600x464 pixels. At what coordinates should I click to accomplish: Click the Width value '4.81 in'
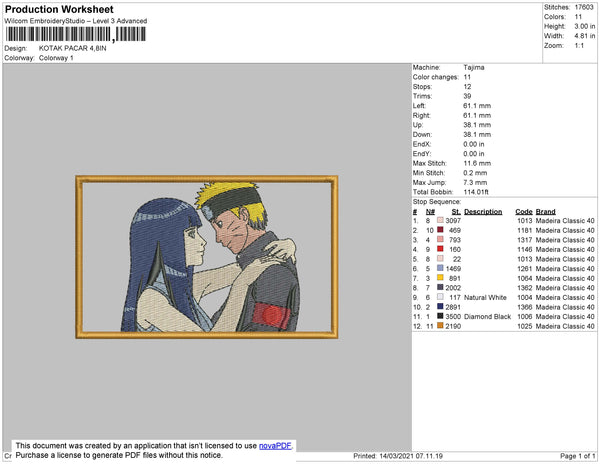click(585, 36)
